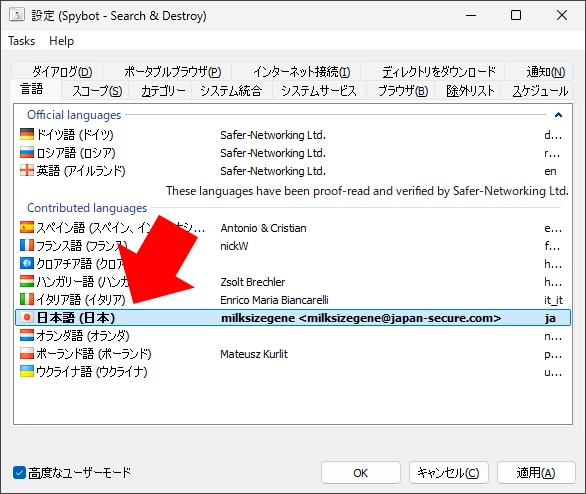Open the Tasks menu
The image size is (586, 494).
pyautogui.click(x=22, y=41)
